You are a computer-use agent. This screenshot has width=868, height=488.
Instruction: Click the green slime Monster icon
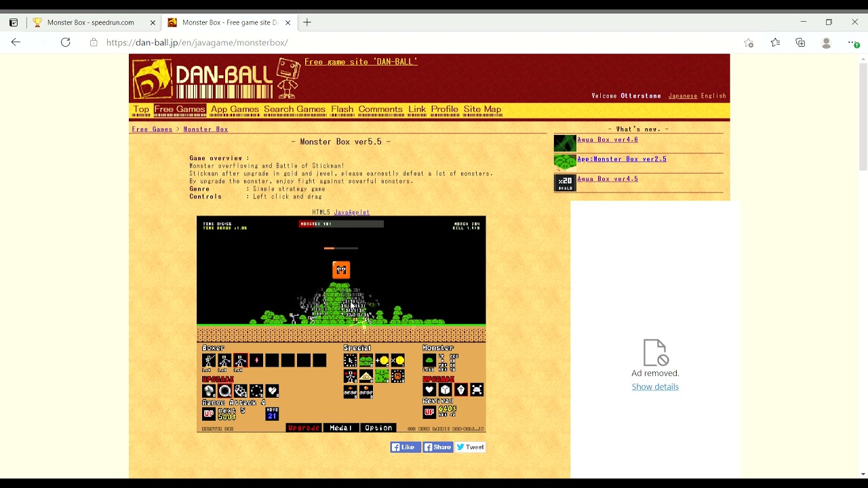(429, 360)
